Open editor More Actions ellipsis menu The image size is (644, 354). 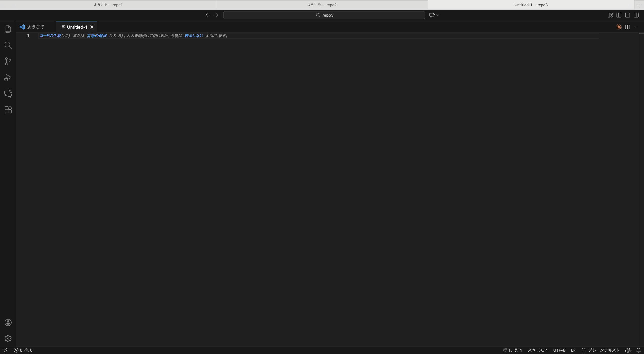636,27
